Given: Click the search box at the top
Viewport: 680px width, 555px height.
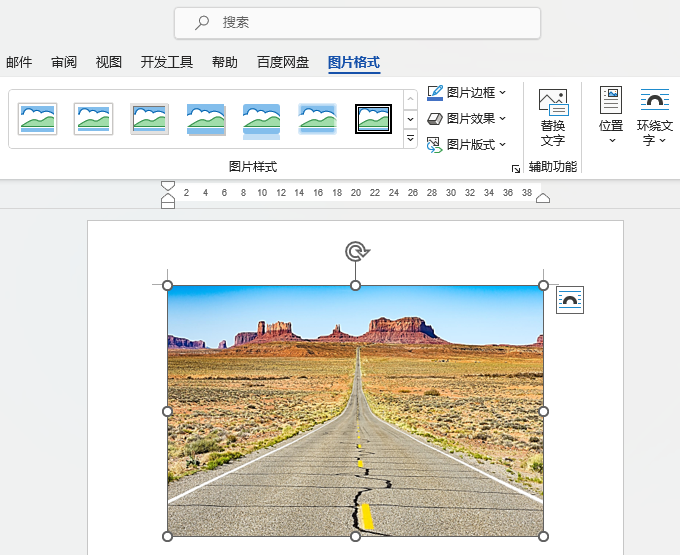Looking at the screenshot, I should [x=357, y=23].
